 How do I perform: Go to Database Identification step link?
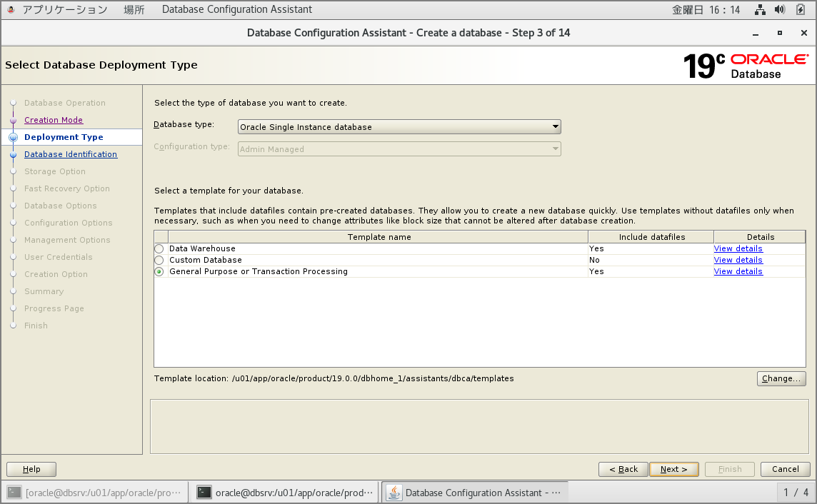[71, 154]
